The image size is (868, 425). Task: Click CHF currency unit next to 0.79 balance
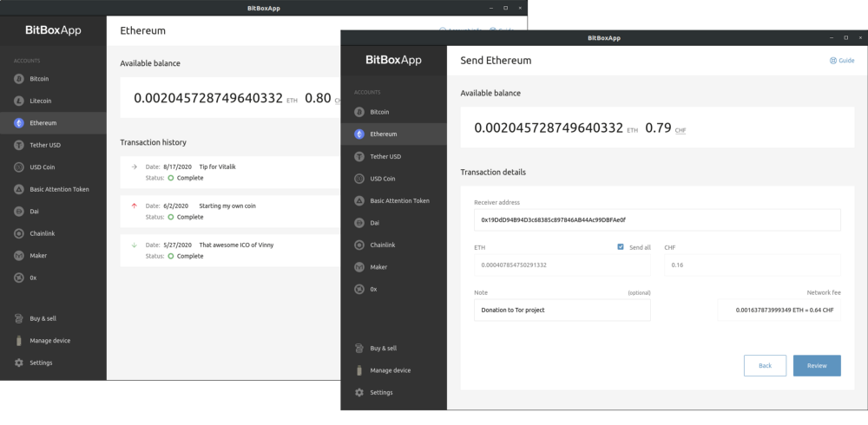point(681,130)
